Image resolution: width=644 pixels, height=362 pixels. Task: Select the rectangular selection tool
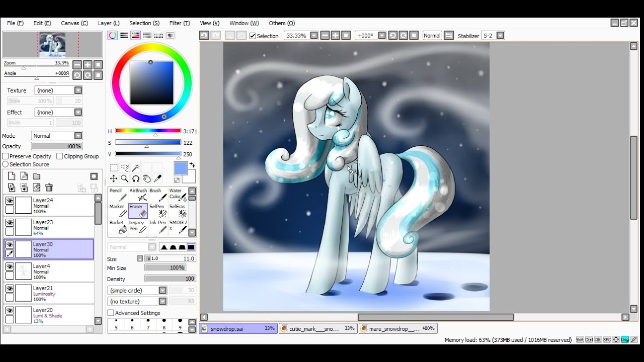[114, 168]
